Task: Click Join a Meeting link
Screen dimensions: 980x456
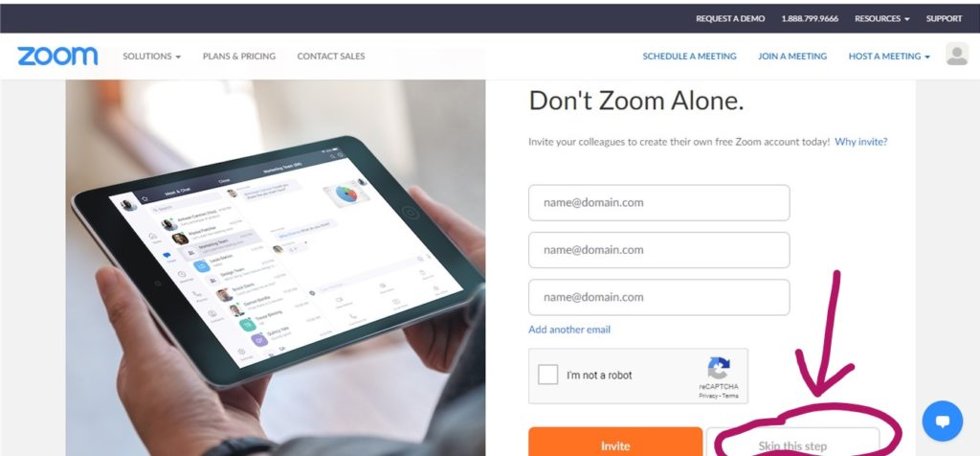Action: point(792,57)
